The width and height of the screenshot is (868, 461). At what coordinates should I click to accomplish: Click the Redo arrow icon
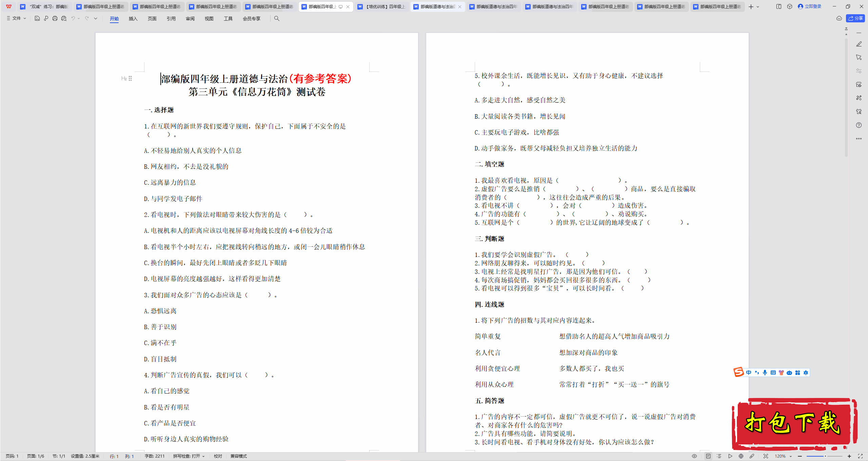[87, 19]
